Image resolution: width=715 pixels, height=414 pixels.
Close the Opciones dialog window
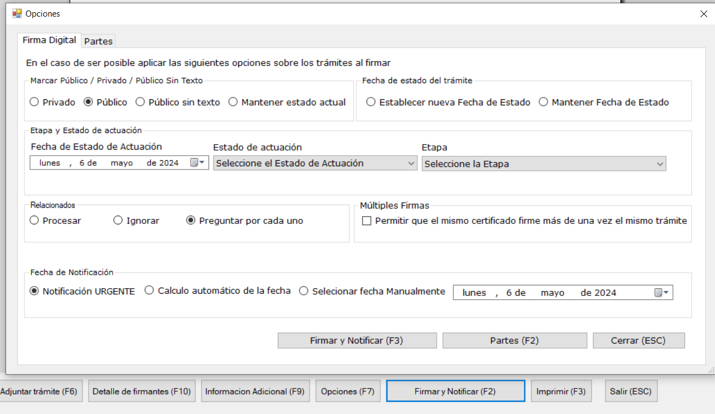coord(703,14)
